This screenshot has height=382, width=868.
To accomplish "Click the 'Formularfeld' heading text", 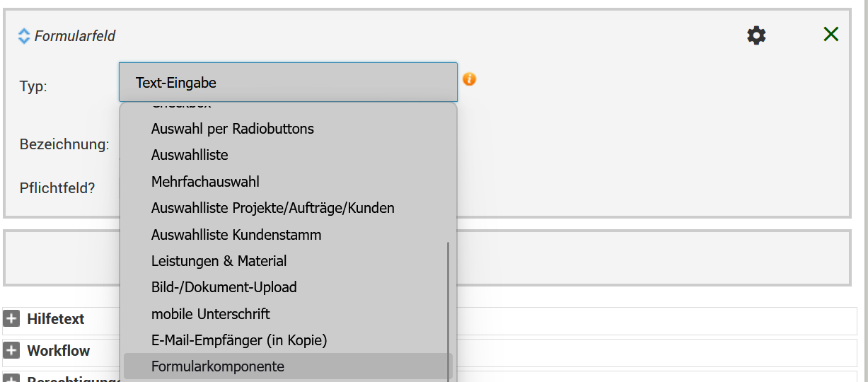I will [x=74, y=35].
